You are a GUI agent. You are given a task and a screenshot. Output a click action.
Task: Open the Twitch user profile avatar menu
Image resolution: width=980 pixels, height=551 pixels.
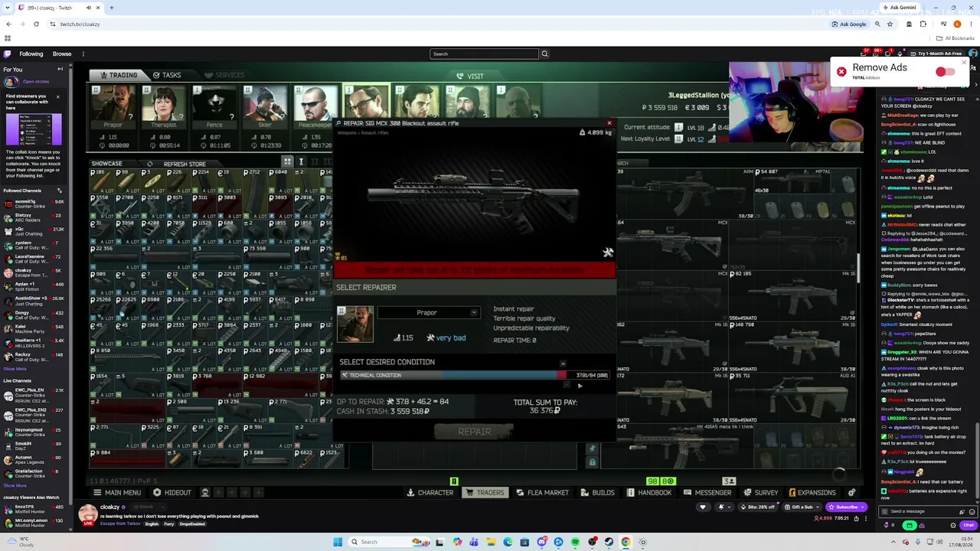coord(972,54)
